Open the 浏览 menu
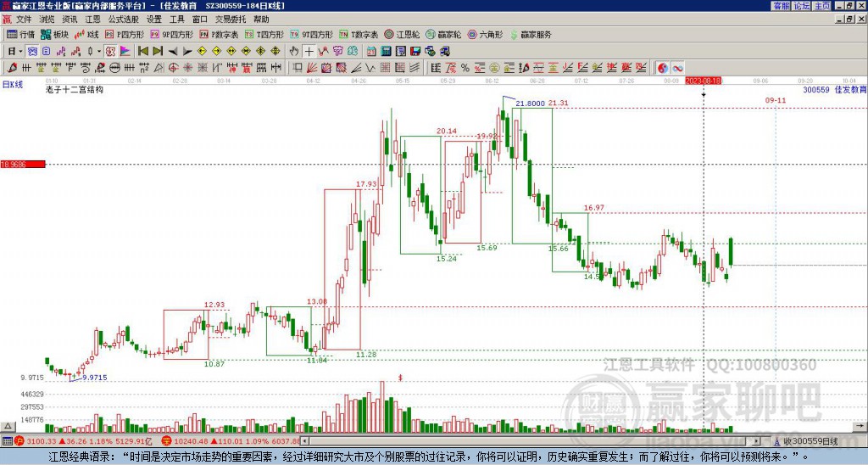Image resolution: width=868 pixels, height=465 pixels. click(47, 20)
